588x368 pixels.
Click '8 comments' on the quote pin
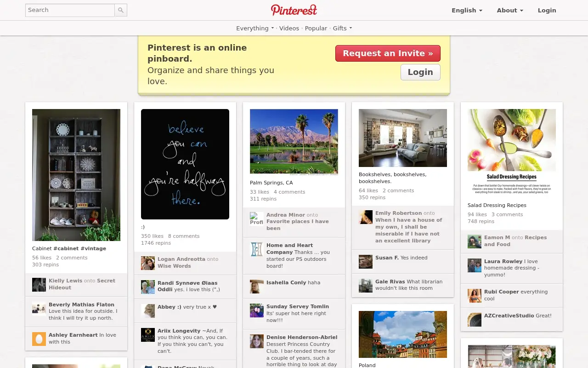(184, 236)
